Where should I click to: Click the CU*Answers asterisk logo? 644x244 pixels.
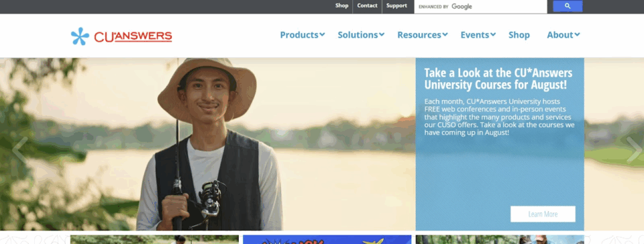[80, 36]
